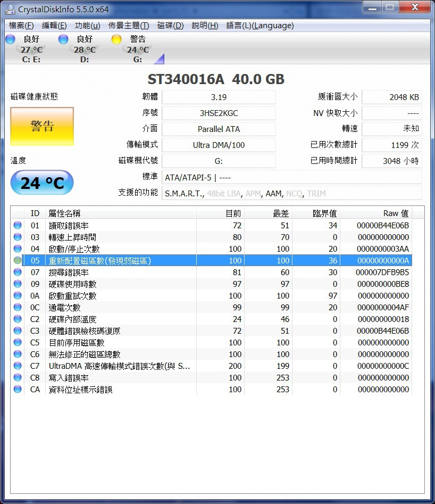
Task: Click the rotation rate field showing 未知
Action: tap(392, 129)
